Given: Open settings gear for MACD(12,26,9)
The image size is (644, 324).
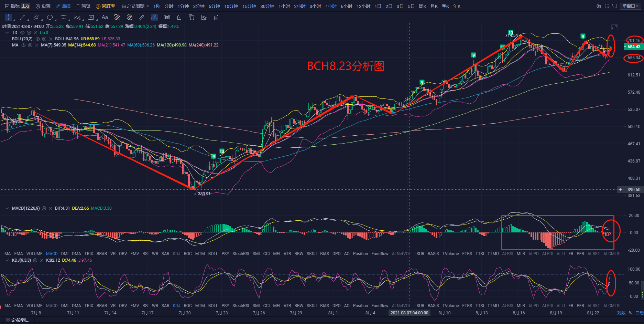Looking at the screenshot, I should click(x=44, y=208).
